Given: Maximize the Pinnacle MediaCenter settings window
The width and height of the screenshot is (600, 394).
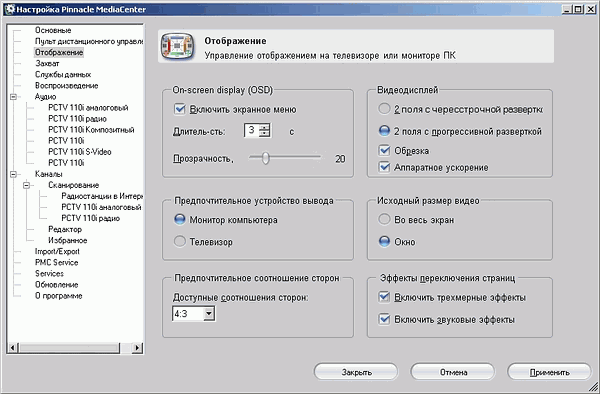Looking at the screenshot, I should click(578, 10).
